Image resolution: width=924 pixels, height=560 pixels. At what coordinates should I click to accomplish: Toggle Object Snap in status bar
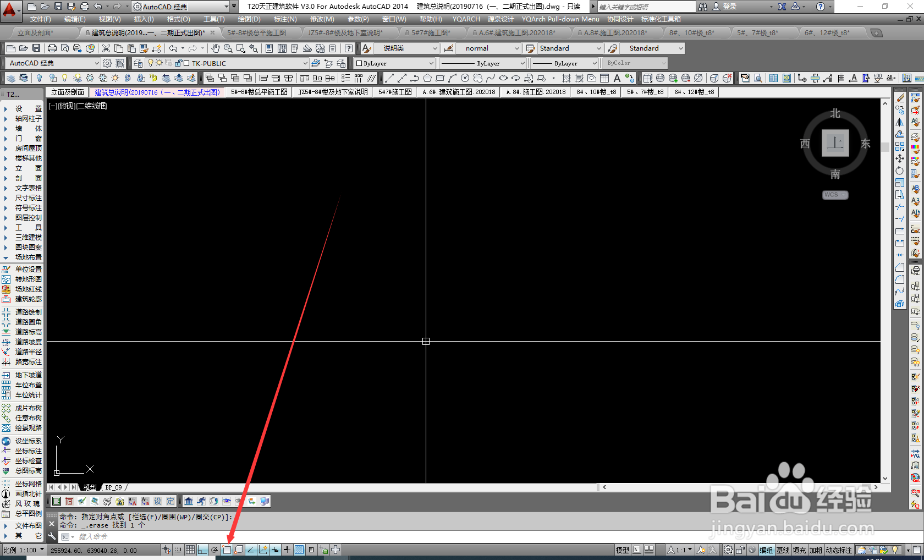point(227,550)
